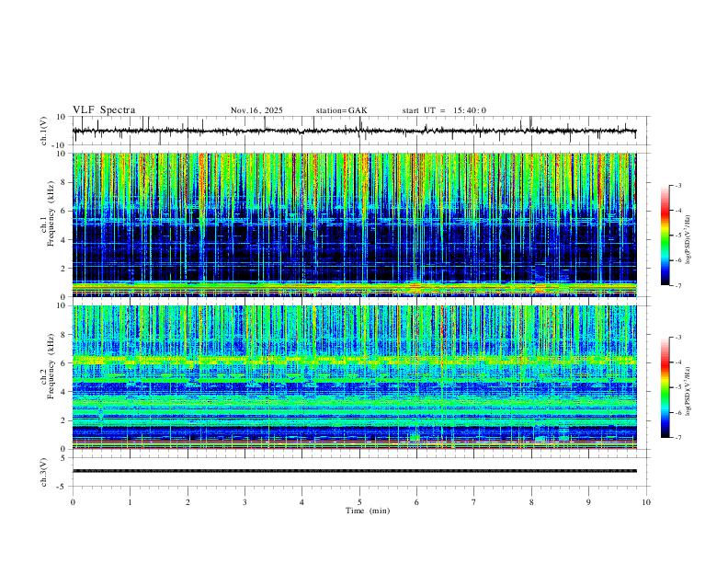Click the time axis tick label "9"

[x=588, y=502]
